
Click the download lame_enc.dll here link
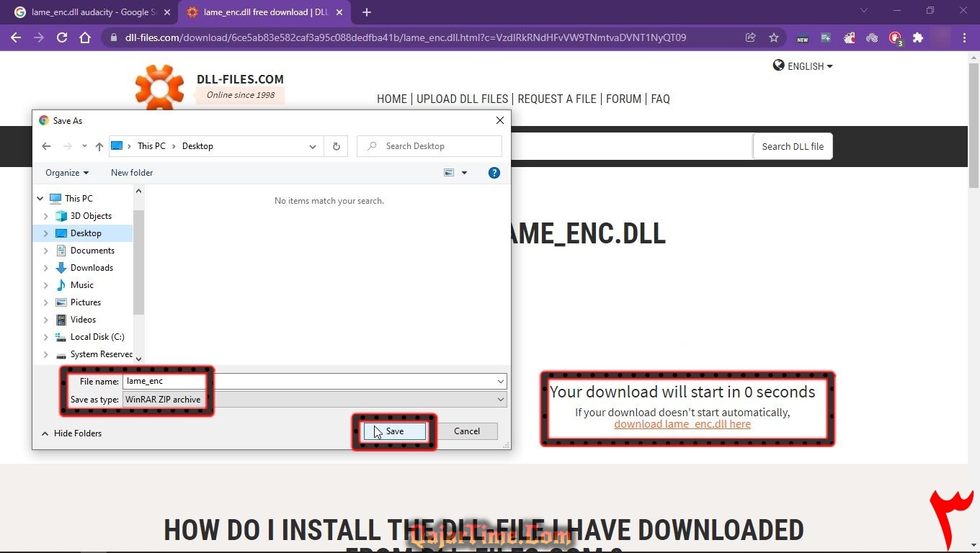682,424
